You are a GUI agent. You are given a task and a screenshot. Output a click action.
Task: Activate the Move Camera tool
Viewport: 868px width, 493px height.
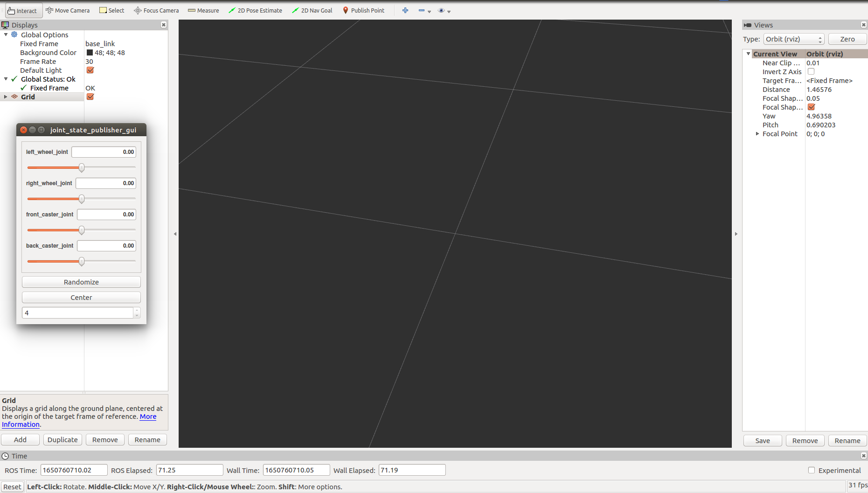coord(68,10)
